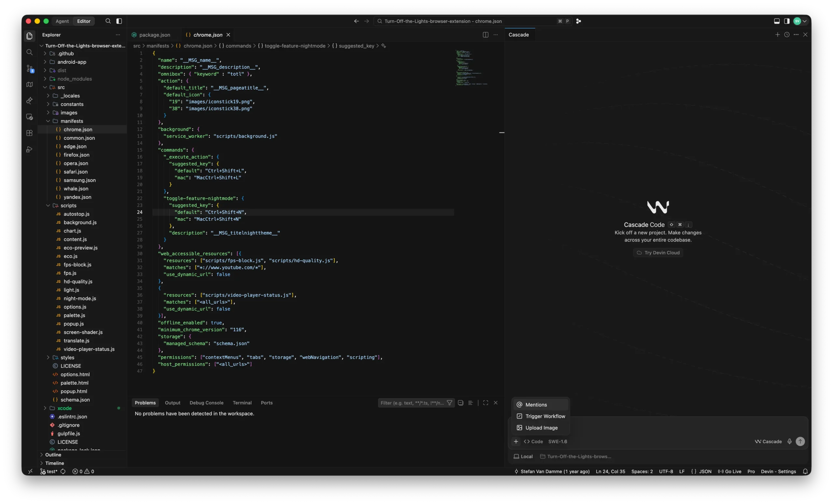Close the bottom panel
The width and height of the screenshot is (833, 504).
click(496, 403)
